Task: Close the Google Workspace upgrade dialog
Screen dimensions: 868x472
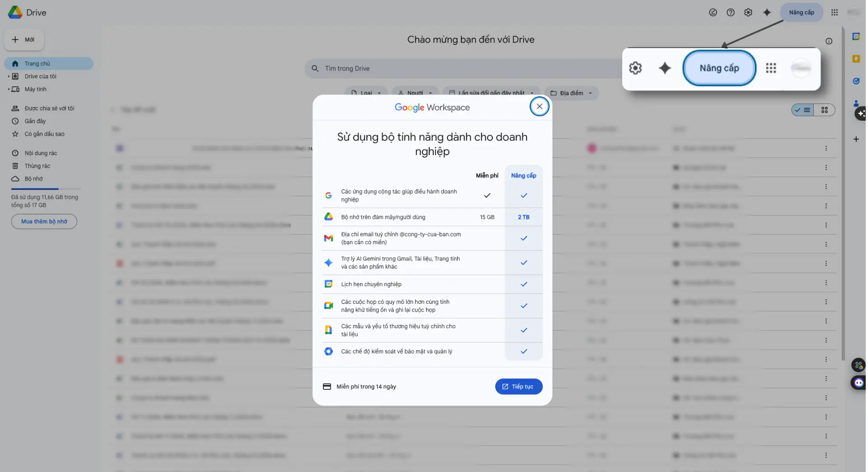Action: 540,107
